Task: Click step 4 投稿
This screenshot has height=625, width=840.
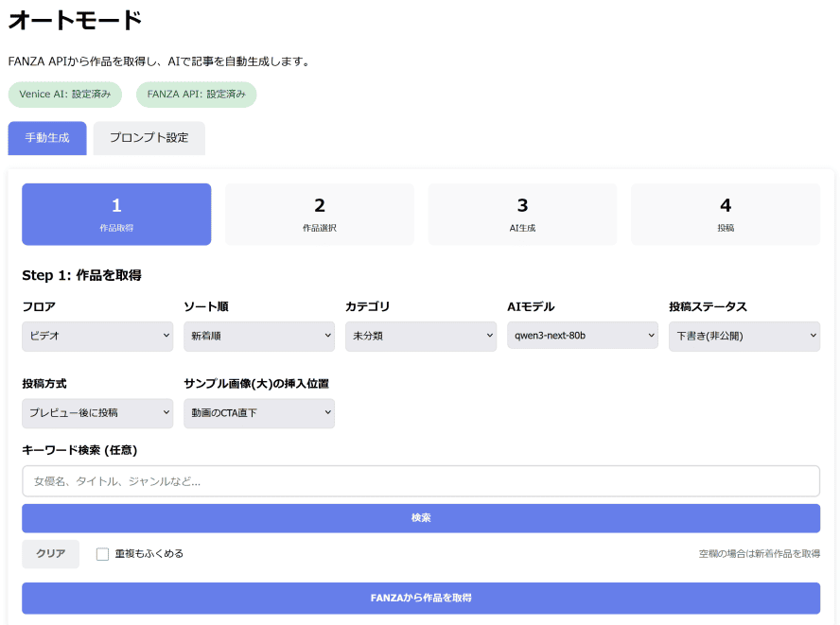Action: 725,214
